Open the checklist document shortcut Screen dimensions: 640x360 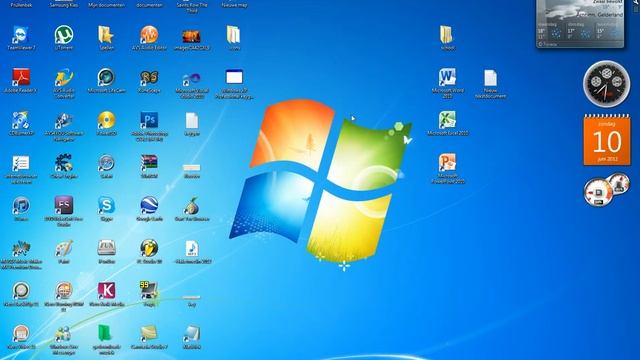coord(21,163)
